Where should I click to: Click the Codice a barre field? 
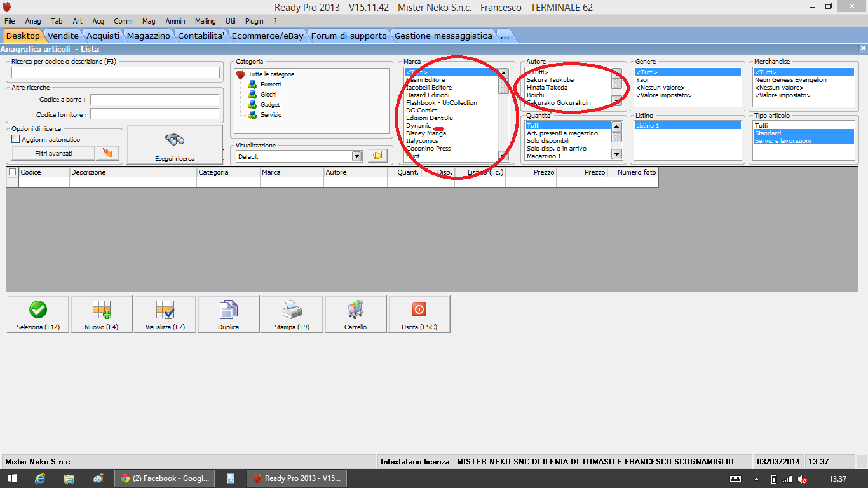tap(154, 100)
